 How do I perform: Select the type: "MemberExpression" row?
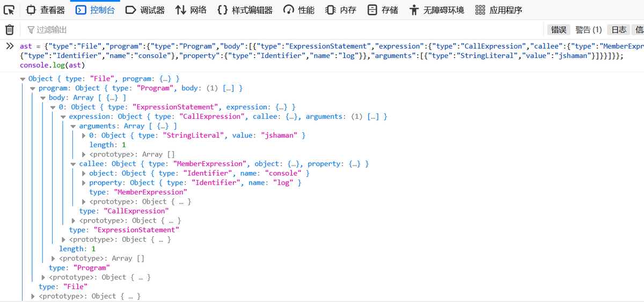pos(138,192)
